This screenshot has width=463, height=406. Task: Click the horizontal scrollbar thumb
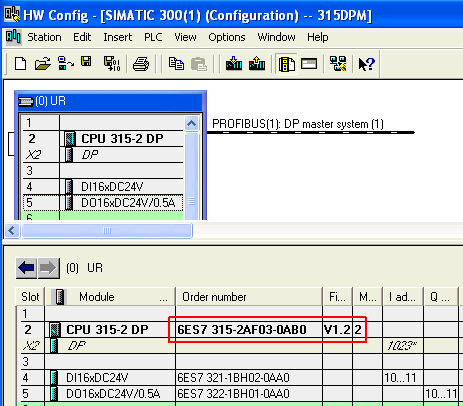[107, 230]
